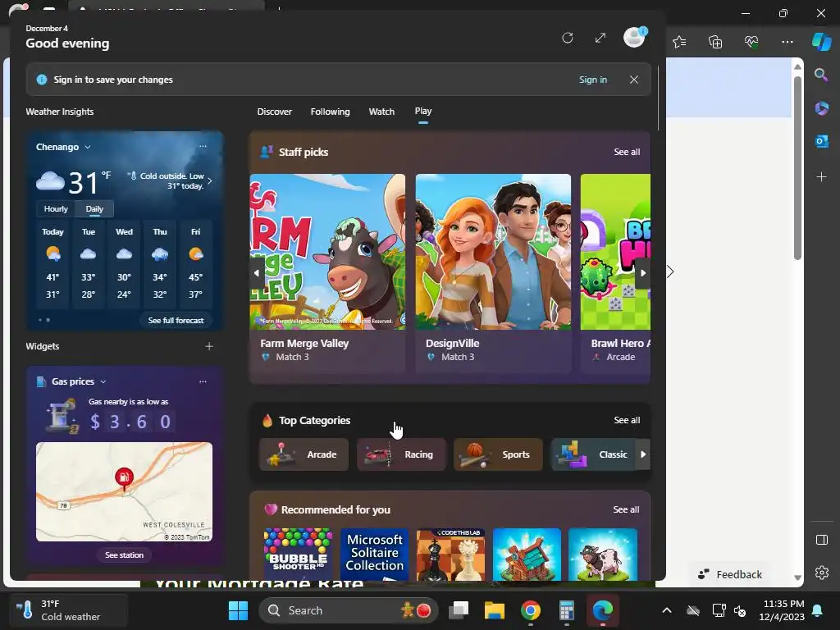Open the chess game thumbnail

pos(450,555)
